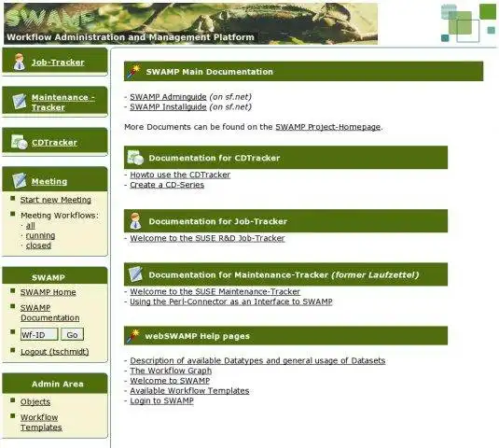
Task: Open Objects in the Admin Area
Action: (35, 401)
